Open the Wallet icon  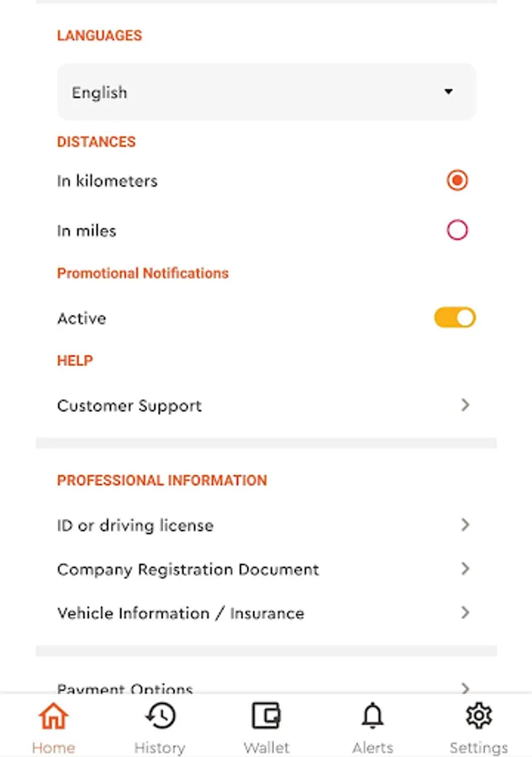pos(266,717)
